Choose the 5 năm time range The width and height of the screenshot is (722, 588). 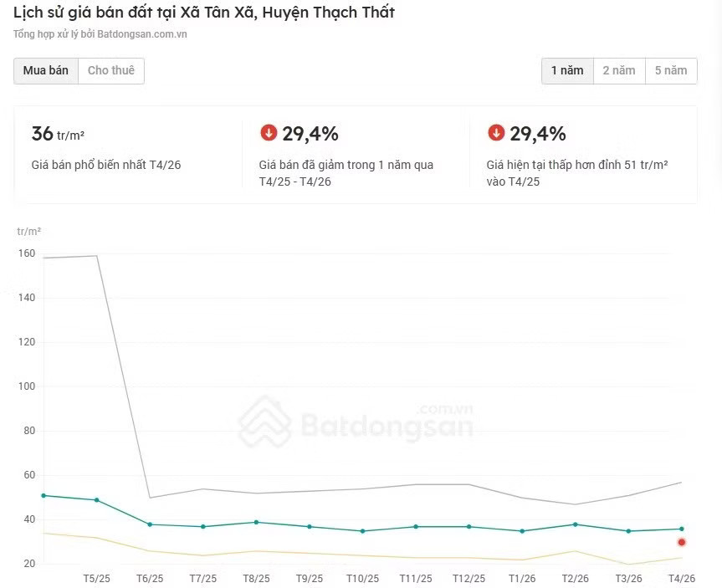tap(671, 70)
